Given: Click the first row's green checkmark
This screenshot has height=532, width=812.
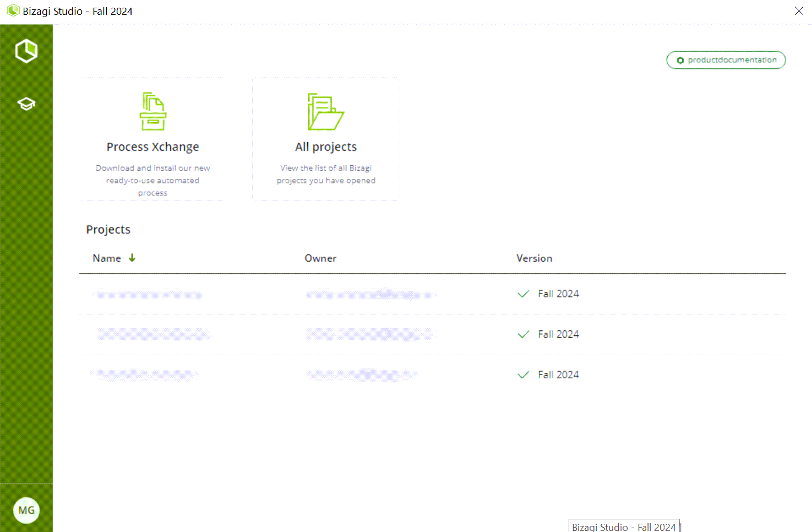Looking at the screenshot, I should [524, 294].
